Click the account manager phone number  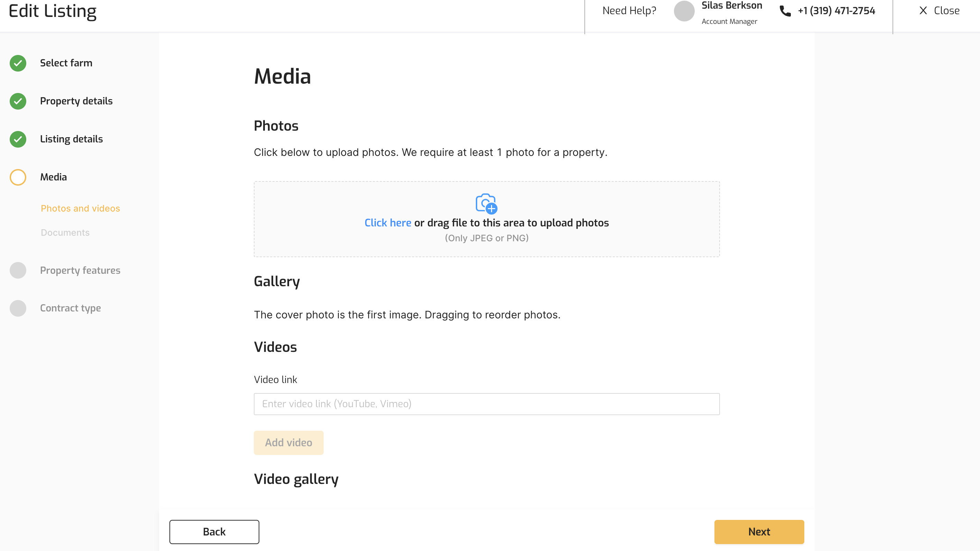(x=836, y=11)
